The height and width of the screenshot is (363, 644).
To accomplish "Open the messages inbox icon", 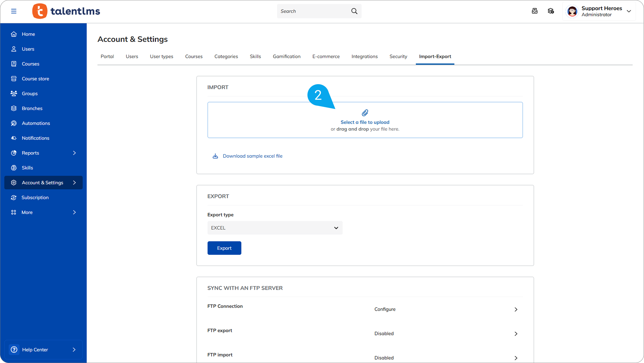I will click(x=535, y=11).
